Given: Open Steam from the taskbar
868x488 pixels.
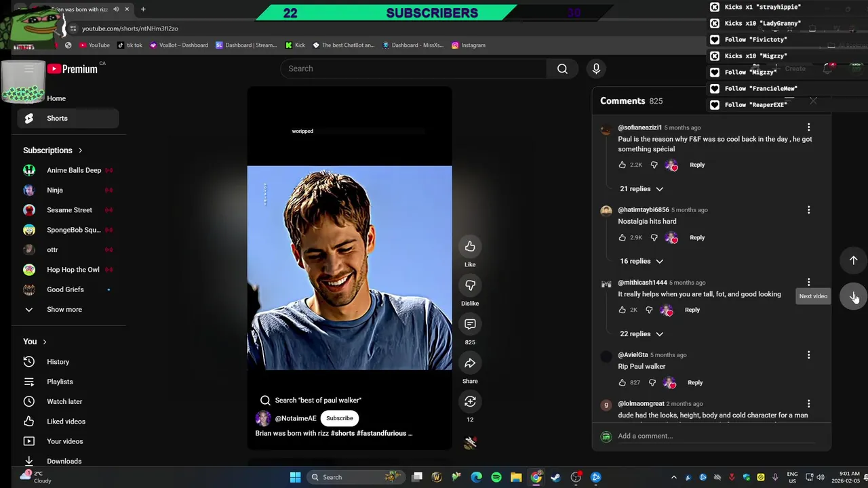Looking at the screenshot, I should coord(556,477).
